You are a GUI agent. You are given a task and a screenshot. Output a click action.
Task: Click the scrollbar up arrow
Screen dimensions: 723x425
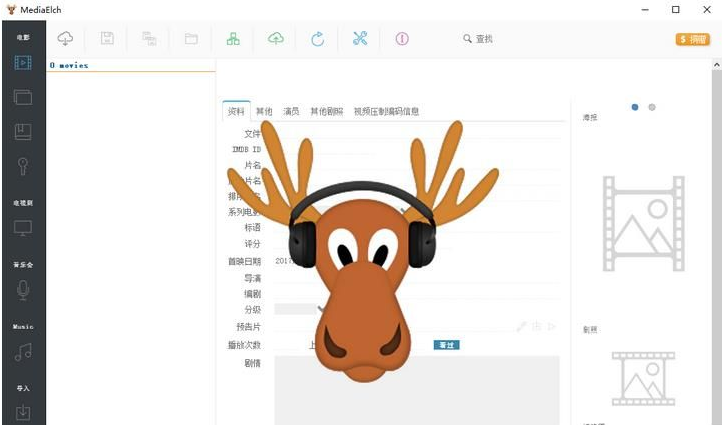click(717, 65)
